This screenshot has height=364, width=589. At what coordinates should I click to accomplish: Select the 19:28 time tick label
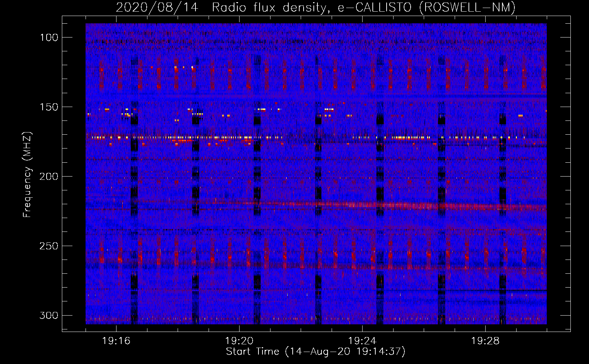point(485,341)
